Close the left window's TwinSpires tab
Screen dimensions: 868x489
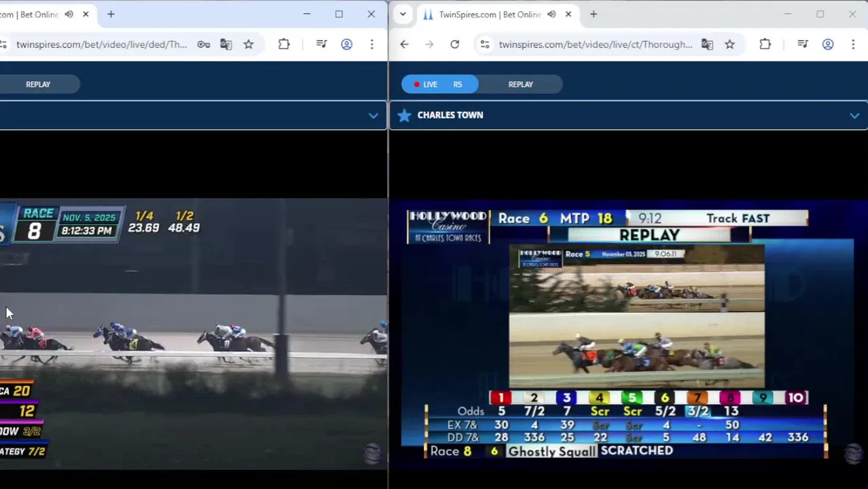click(x=86, y=14)
